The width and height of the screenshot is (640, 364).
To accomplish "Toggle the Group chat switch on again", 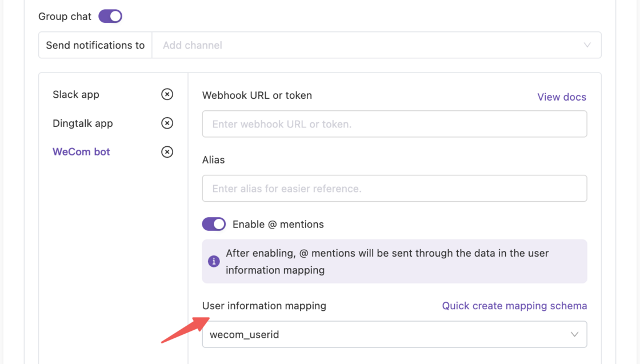I will coord(110,16).
